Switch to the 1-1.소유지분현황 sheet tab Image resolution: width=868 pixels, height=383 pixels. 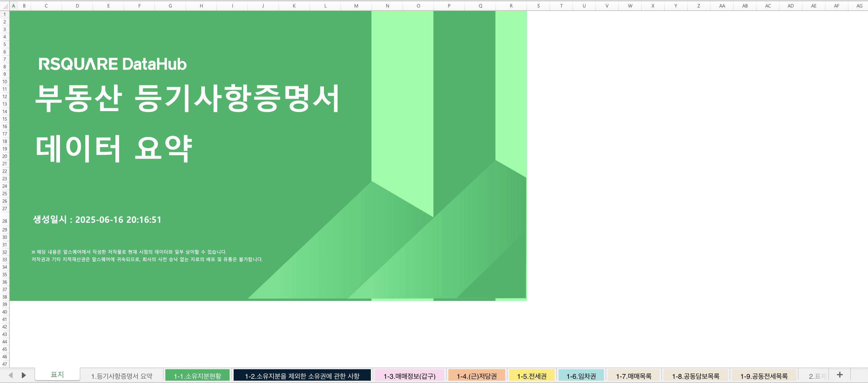point(197,376)
